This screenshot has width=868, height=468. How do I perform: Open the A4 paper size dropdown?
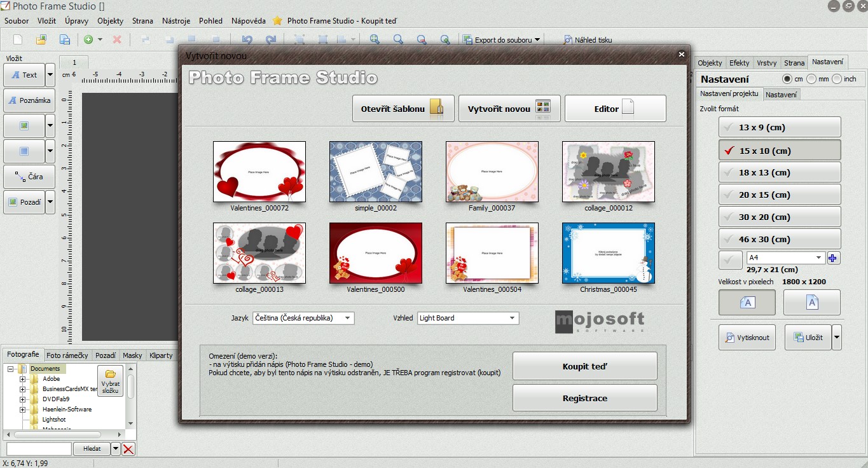pyautogui.click(x=786, y=258)
